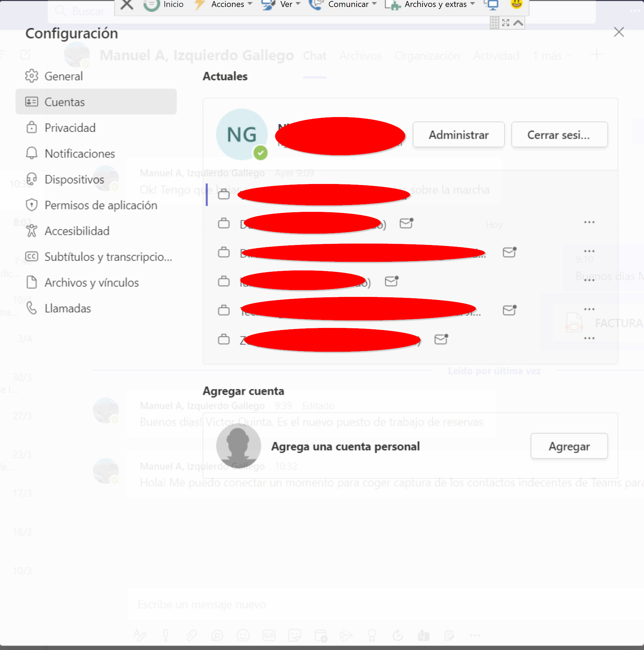Click briefcase icon on row starting with Z

[224, 339]
